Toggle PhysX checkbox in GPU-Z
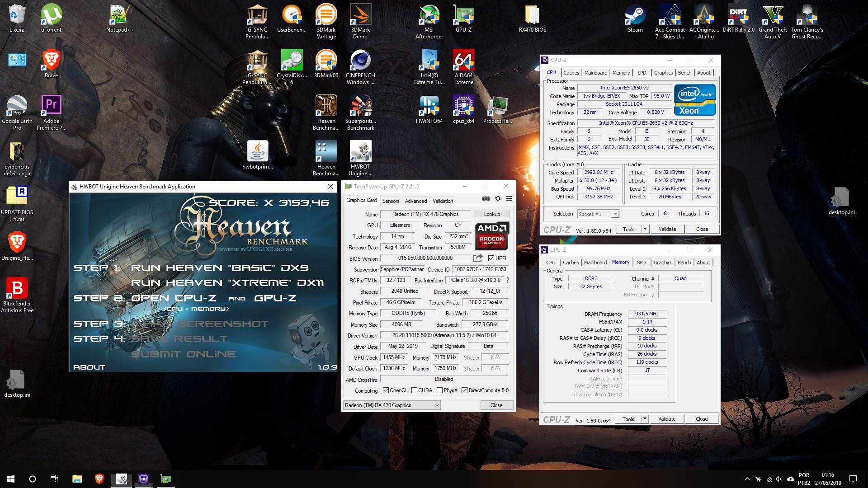Screen dimensions: 868x488 pyautogui.click(x=439, y=390)
